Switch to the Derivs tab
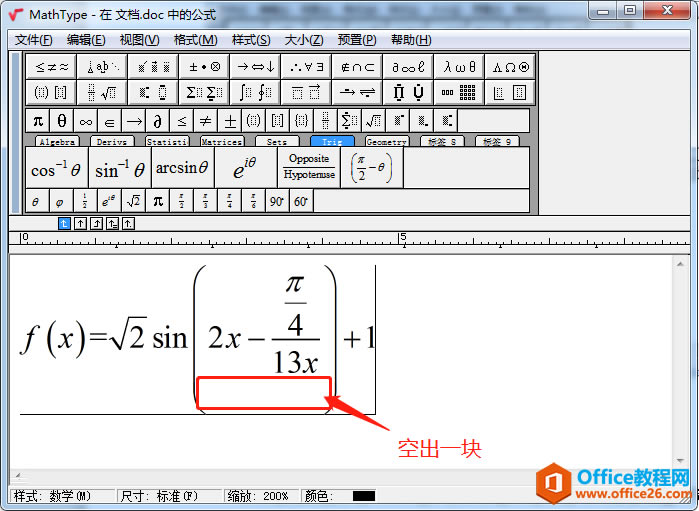 [112, 141]
